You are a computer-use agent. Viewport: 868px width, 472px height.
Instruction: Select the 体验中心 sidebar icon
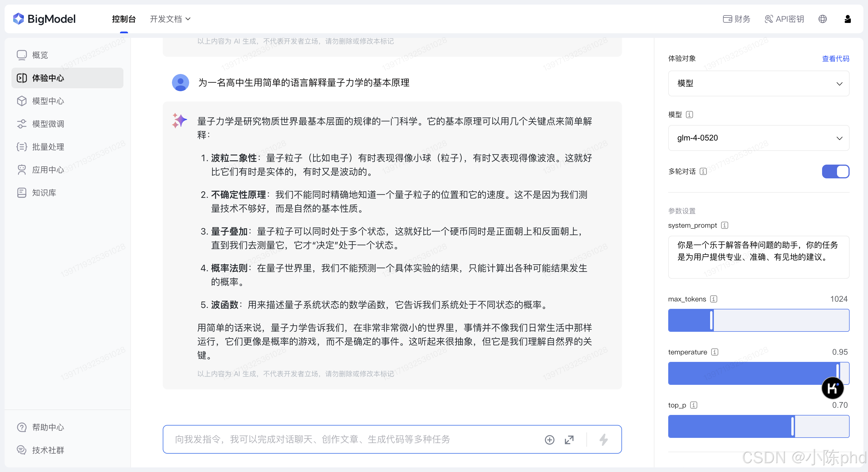click(x=22, y=78)
